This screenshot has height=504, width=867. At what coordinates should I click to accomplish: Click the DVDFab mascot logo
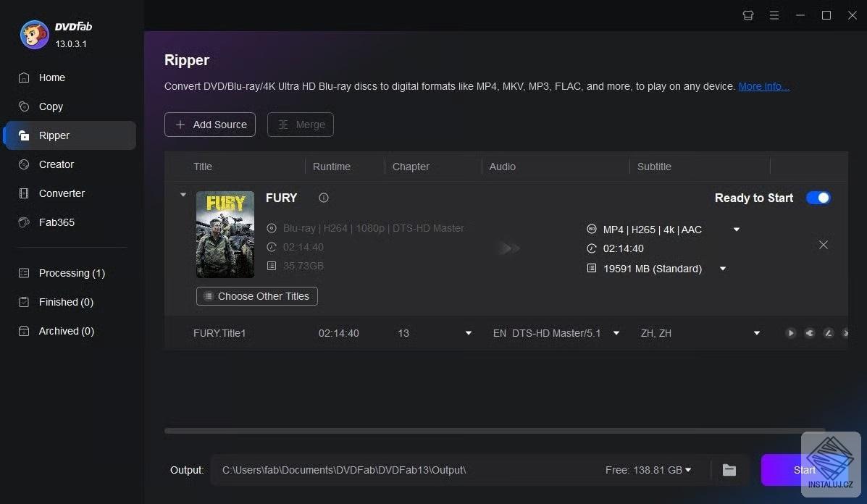pos(34,35)
